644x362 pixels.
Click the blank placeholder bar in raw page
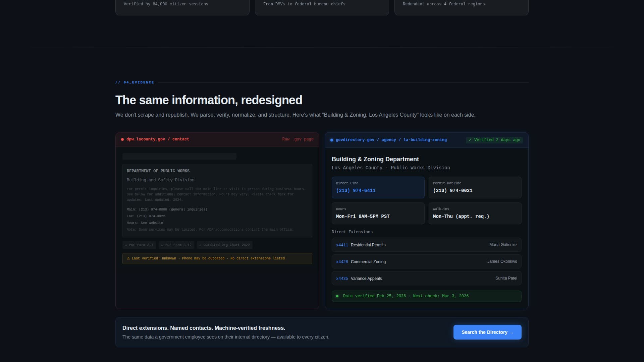coord(179,157)
